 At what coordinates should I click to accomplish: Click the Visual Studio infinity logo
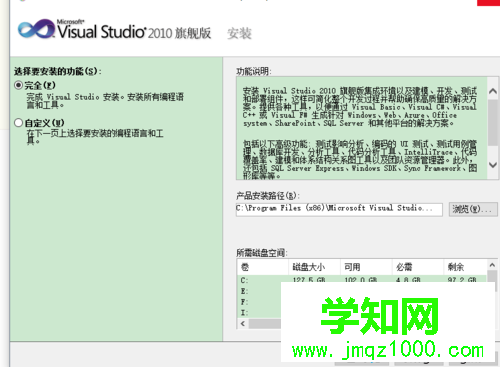click(x=36, y=29)
